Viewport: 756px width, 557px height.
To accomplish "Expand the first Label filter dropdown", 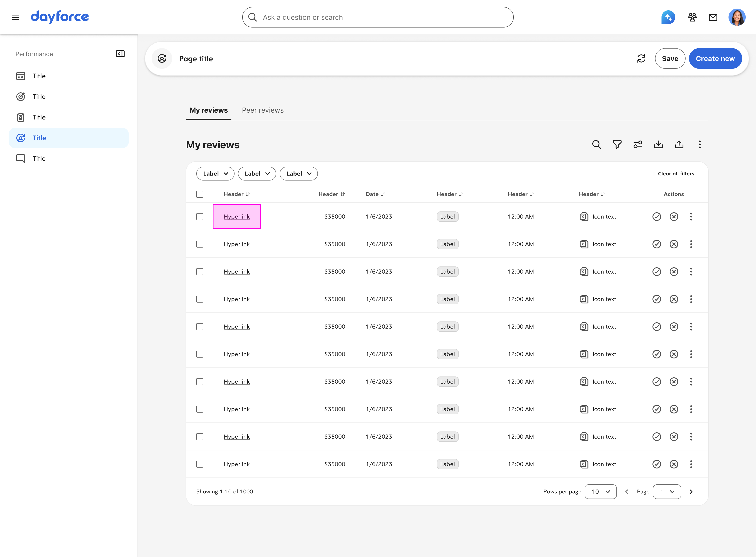I will (x=215, y=174).
